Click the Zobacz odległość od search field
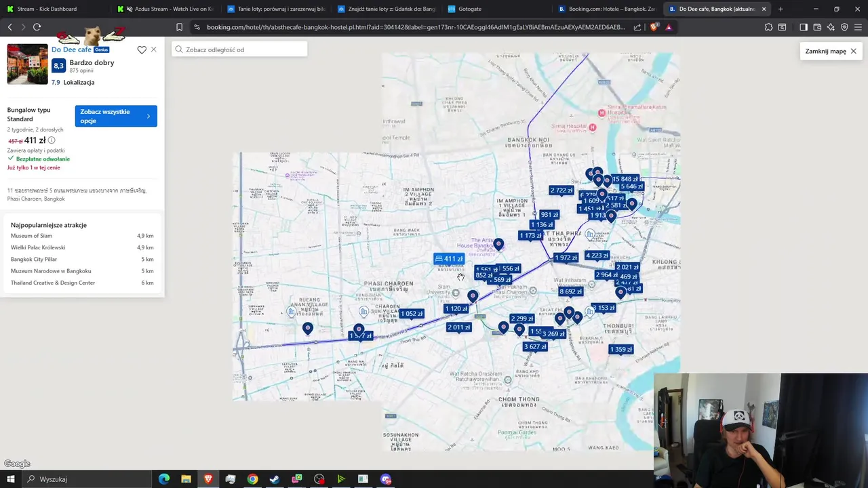The height and width of the screenshot is (488, 868). [239, 49]
